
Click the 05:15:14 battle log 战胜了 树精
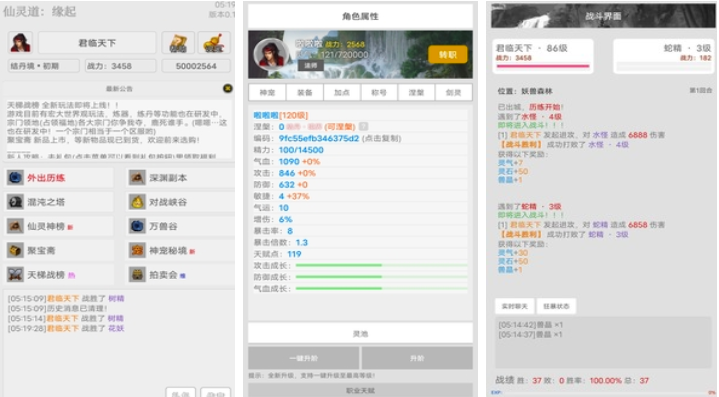(66, 318)
